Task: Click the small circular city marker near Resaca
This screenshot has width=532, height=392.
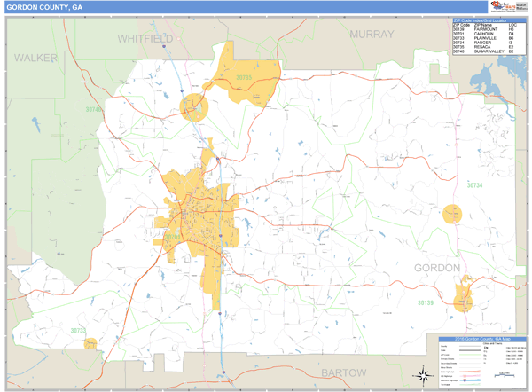Action: pyautogui.click(x=192, y=108)
